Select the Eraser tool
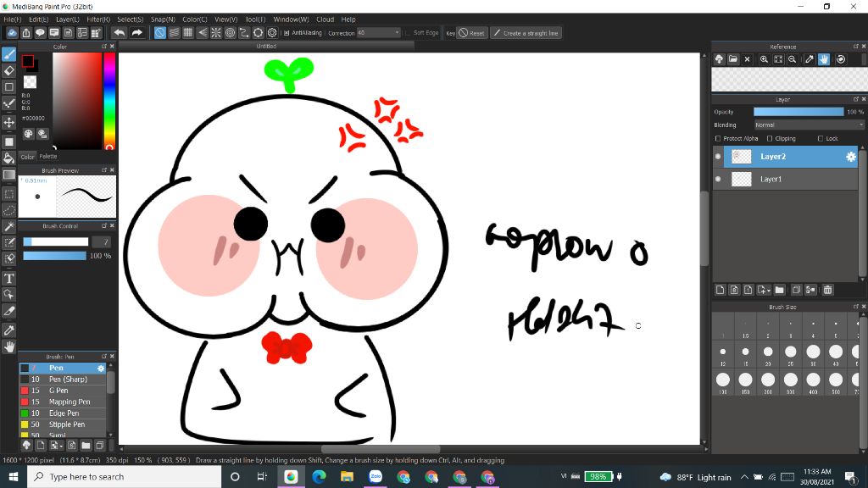 [8, 71]
